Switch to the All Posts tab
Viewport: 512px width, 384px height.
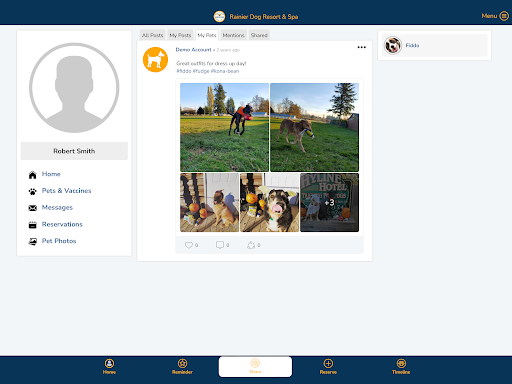pos(152,35)
